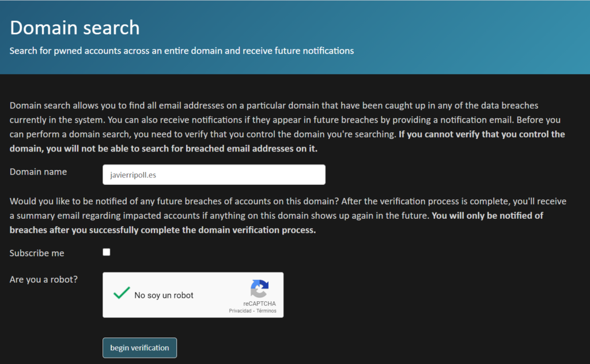Start domain check with begin verification
This screenshot has width=590, height=364.
[x=139, y=348]
